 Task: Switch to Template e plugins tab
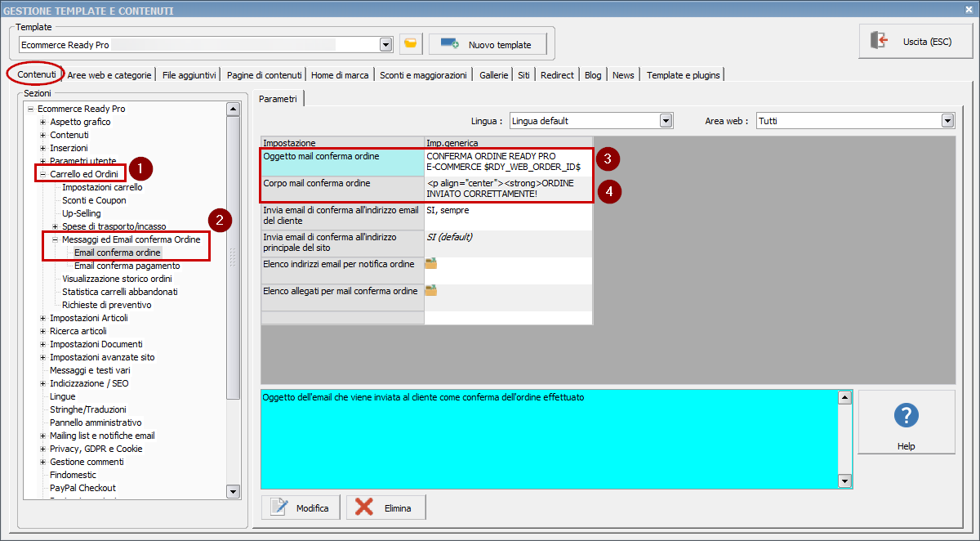click(684, 75)
